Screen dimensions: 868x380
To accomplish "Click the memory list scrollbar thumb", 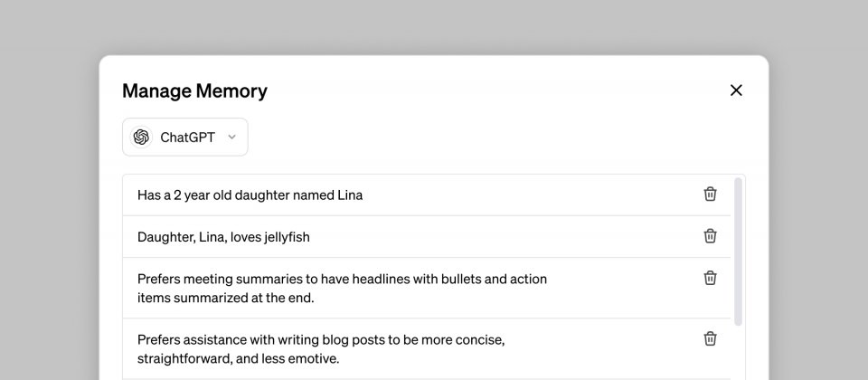I will [x=738, y=252].
